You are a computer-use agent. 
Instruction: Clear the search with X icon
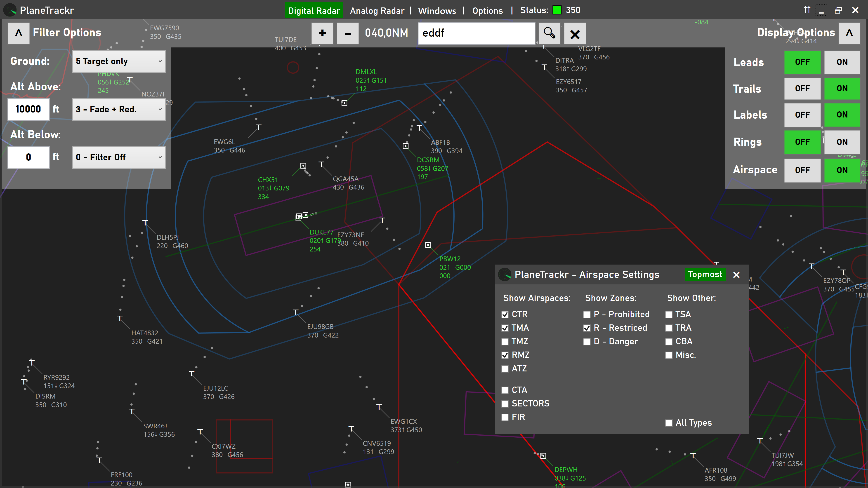pos(575,34)
